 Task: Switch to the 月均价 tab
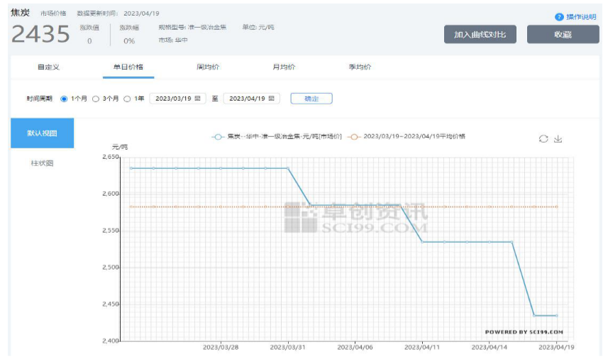(284, 67)
